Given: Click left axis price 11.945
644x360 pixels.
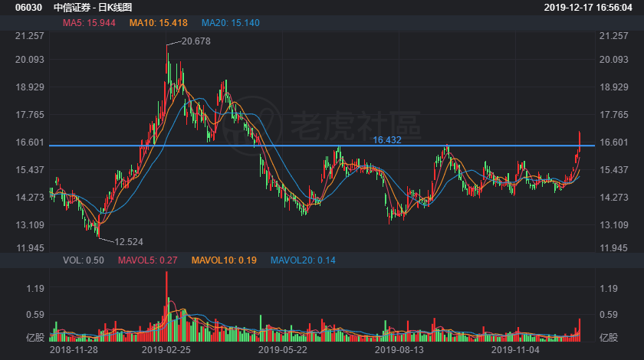Looking at the screenshot, I should (30, 247).
